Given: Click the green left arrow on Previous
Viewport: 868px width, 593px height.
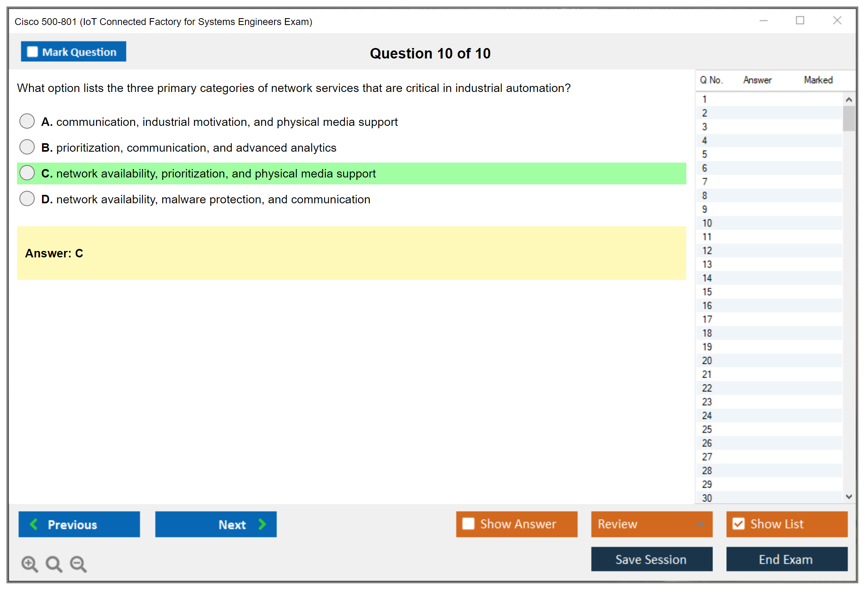Looking at the screenshot, I should point(34,524).
